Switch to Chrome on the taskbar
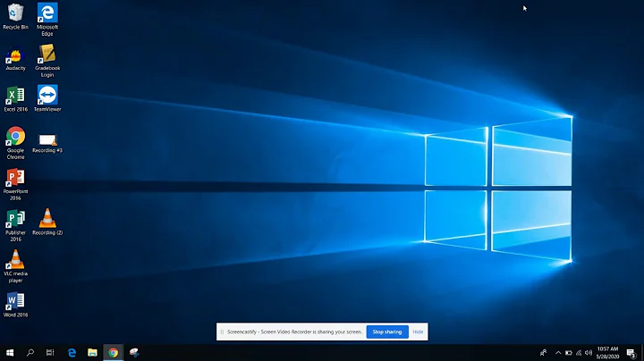644x361 pixels. tap(114, 352)
